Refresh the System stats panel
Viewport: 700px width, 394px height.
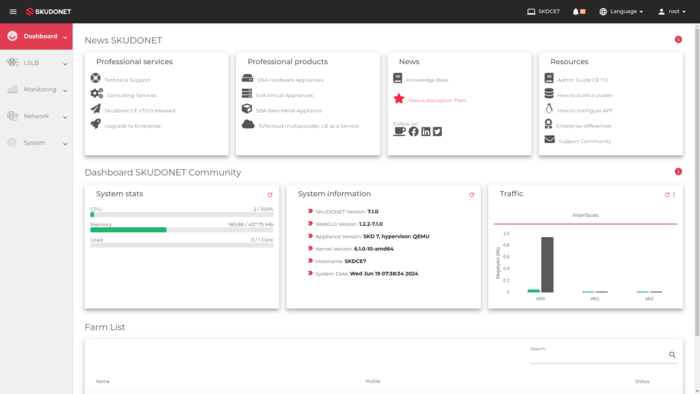270,195
